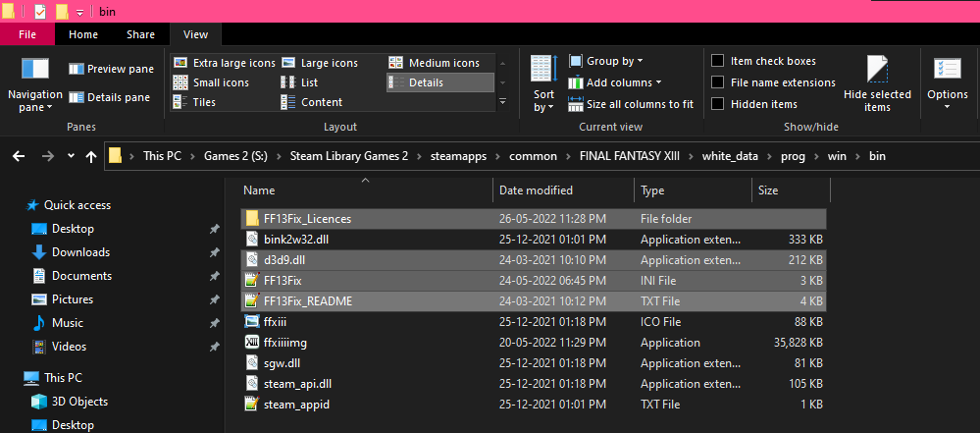The width and height of the screenshot is (980, 433).
Task: Enable File name extensions checkbox
Action: 718,82
